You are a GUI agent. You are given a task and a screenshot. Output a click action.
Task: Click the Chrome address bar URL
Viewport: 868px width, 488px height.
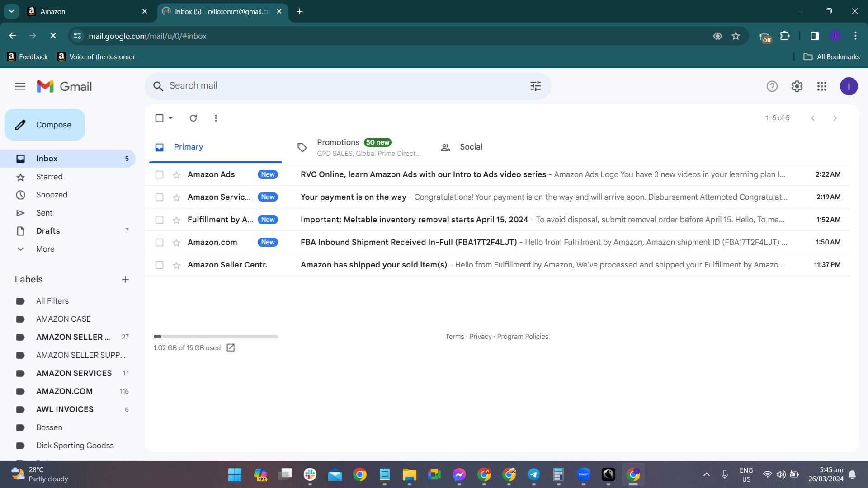coord(147,36)
